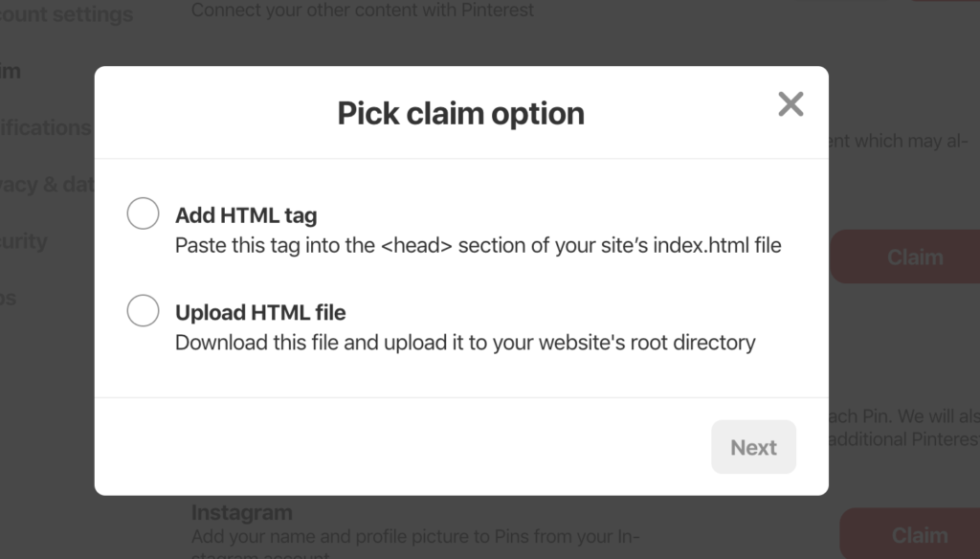Viewport: 980px width, 559px height.
Task: Go to the Claim sidebar section
Action: (x=10, y=71)
